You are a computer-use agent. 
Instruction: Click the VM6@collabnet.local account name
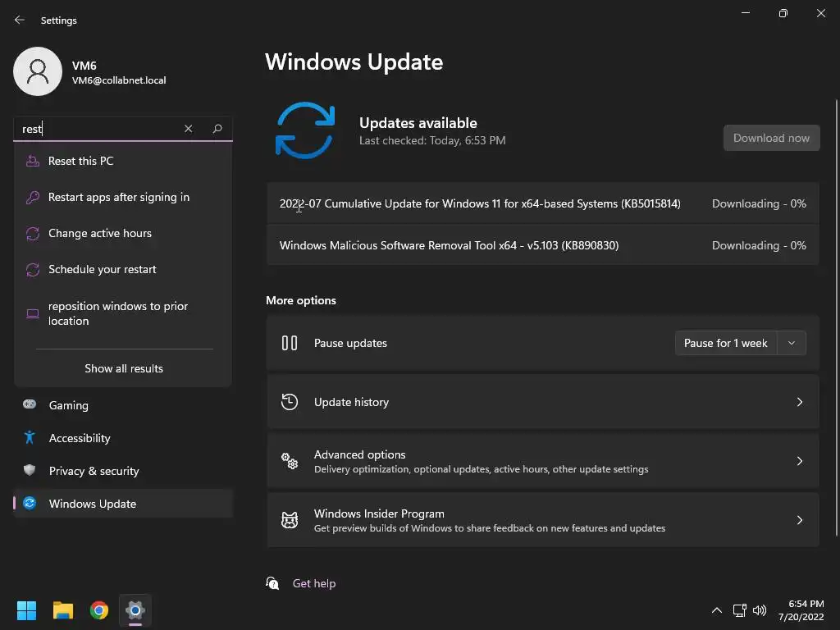coord(119,80)
